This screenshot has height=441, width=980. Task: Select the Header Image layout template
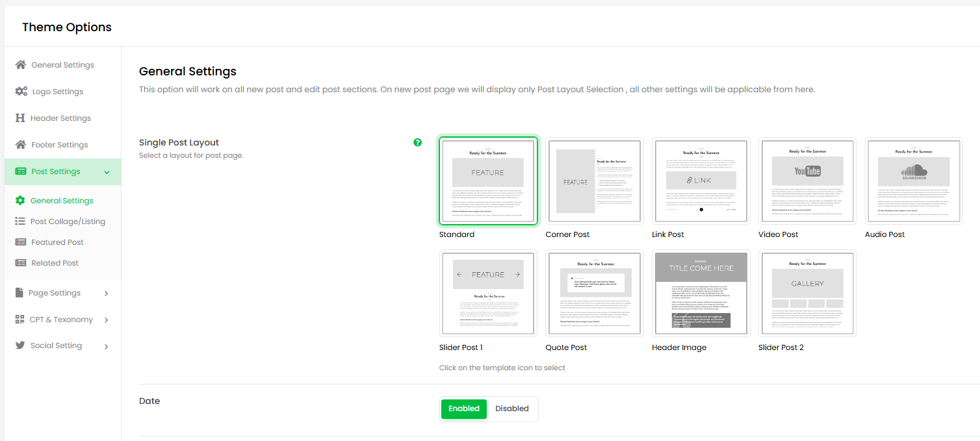coord(701,294)
